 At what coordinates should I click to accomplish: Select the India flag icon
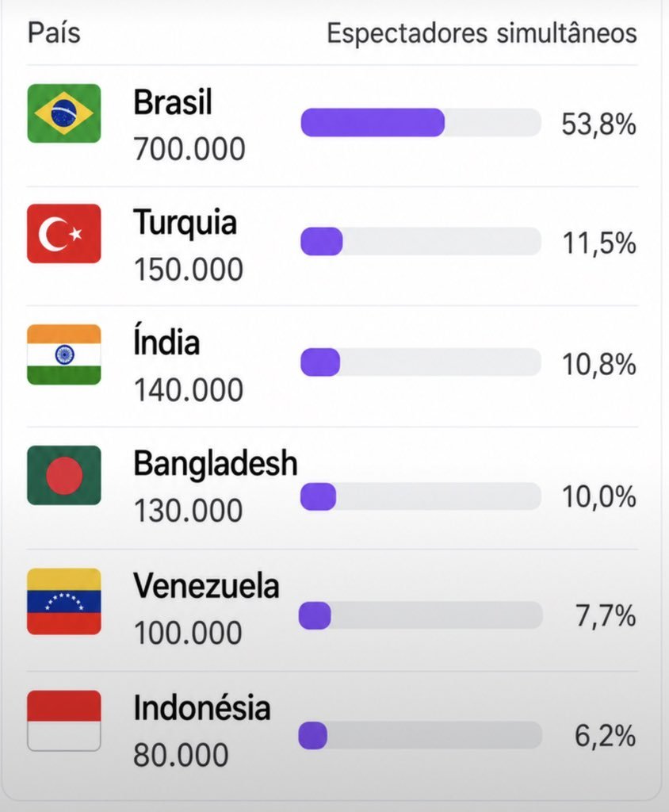[x=63, y=354]
